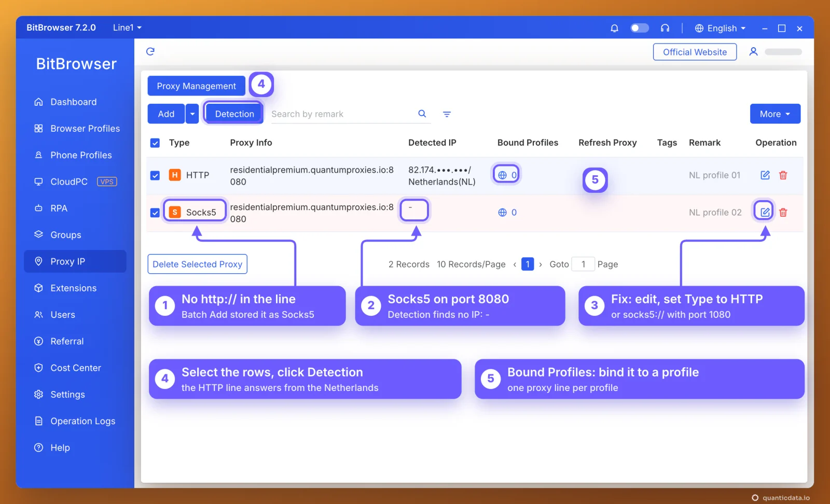This screenshot has height=504, width=830.
Task: Toggle the select-all checkbox in table header
Action: [x=155, y=143]
